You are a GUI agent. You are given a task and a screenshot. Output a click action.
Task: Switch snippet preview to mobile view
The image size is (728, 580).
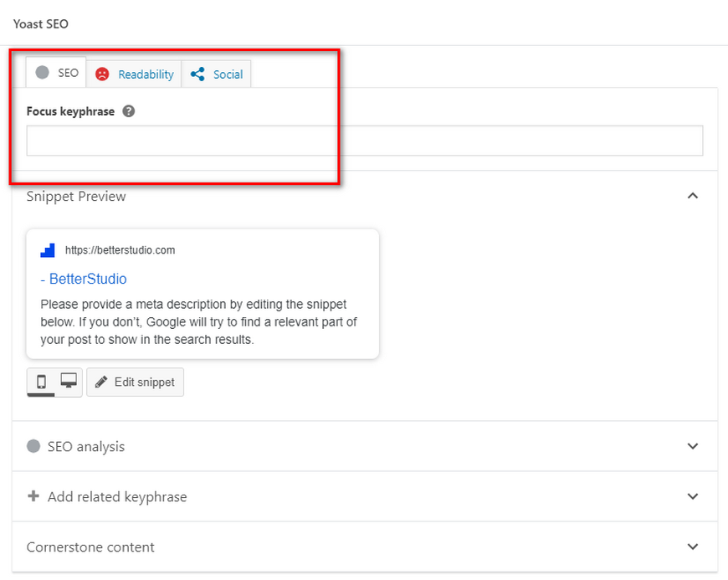point(41,382)
